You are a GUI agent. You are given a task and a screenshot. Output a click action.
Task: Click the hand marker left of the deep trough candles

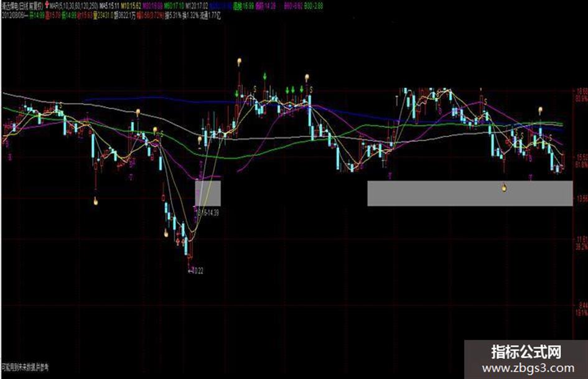(x=166, y=233)
